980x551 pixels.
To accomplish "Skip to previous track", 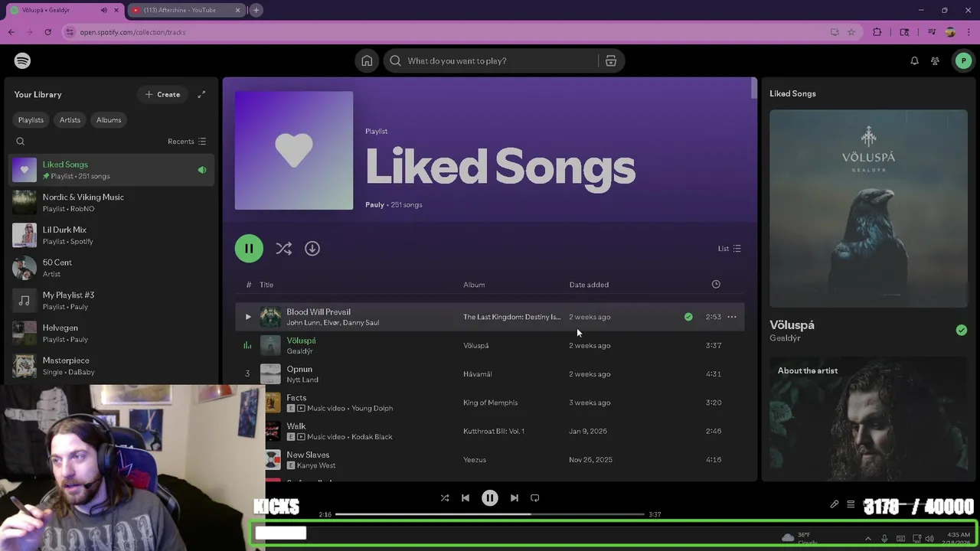I will point(465,498).
